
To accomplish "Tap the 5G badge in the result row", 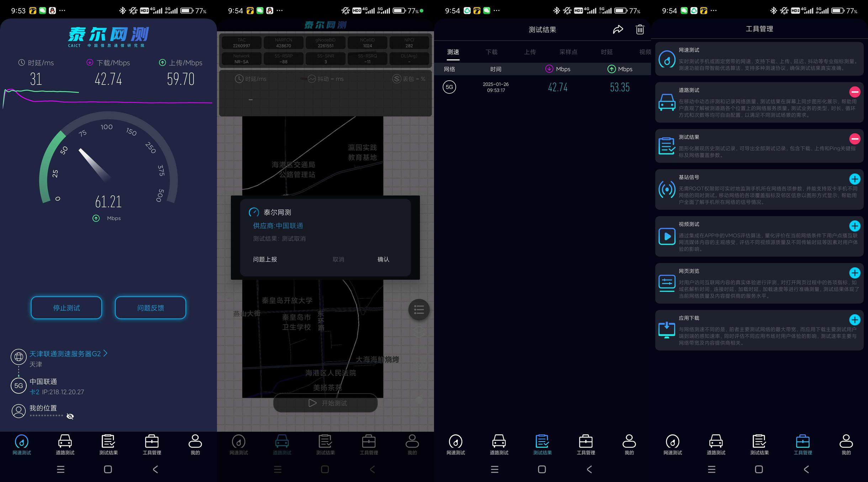I will point(449,87).
